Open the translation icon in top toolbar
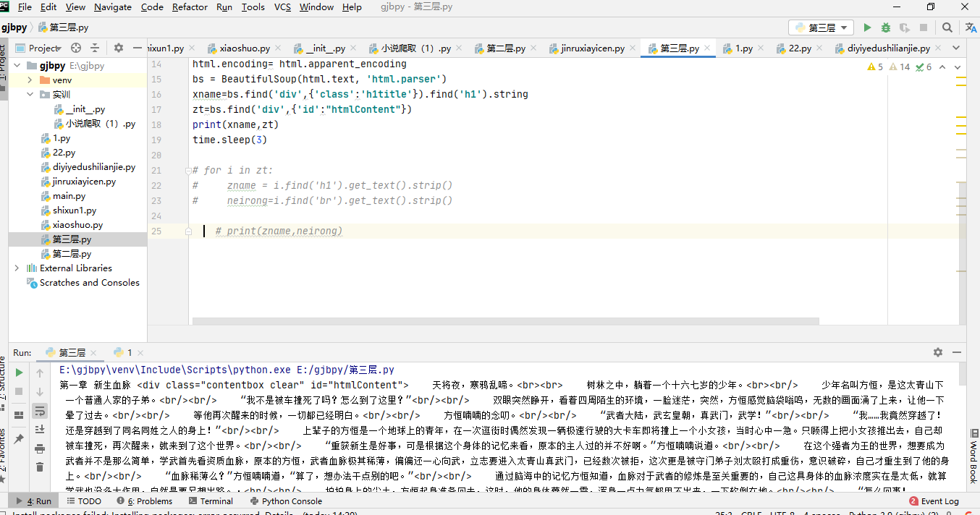 [971, 27]
